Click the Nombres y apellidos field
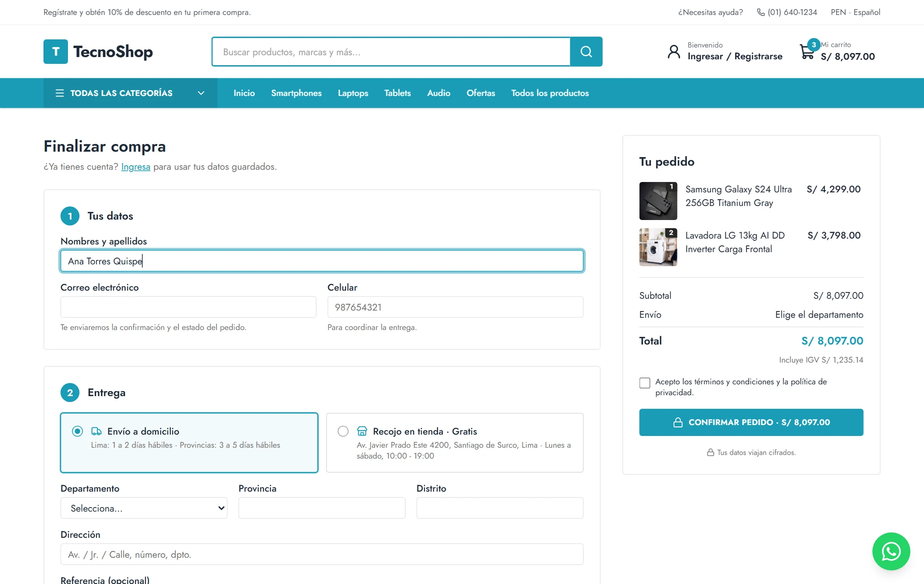Image resolution: width=924 pixels, height=584 pixels. pos(322,261)
